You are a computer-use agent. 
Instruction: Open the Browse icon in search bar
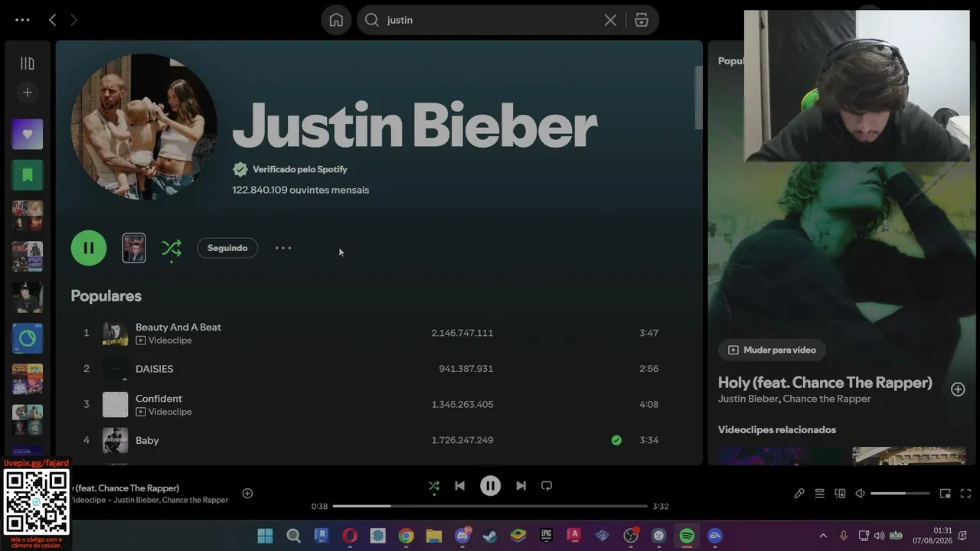coord(642,20)
